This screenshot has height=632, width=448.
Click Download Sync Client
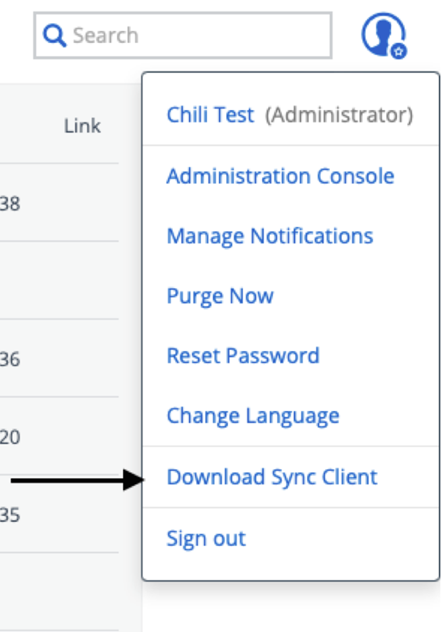click(x=272, y=477)
